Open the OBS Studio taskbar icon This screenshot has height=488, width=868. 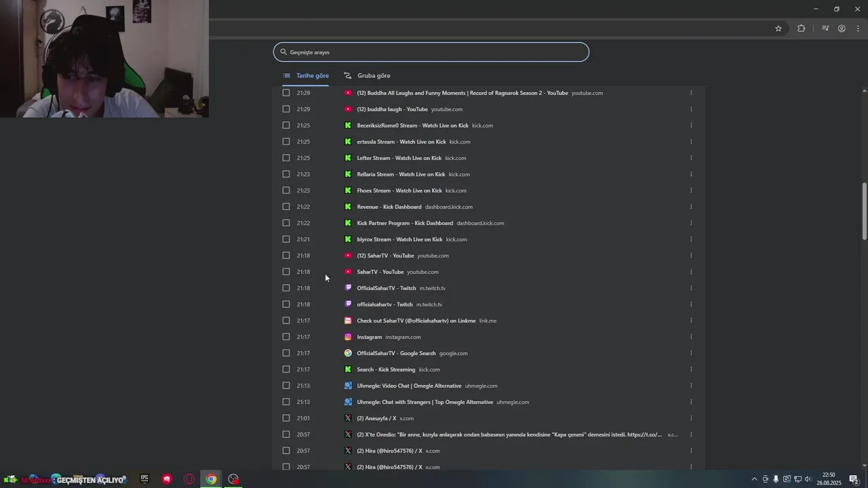233,479
